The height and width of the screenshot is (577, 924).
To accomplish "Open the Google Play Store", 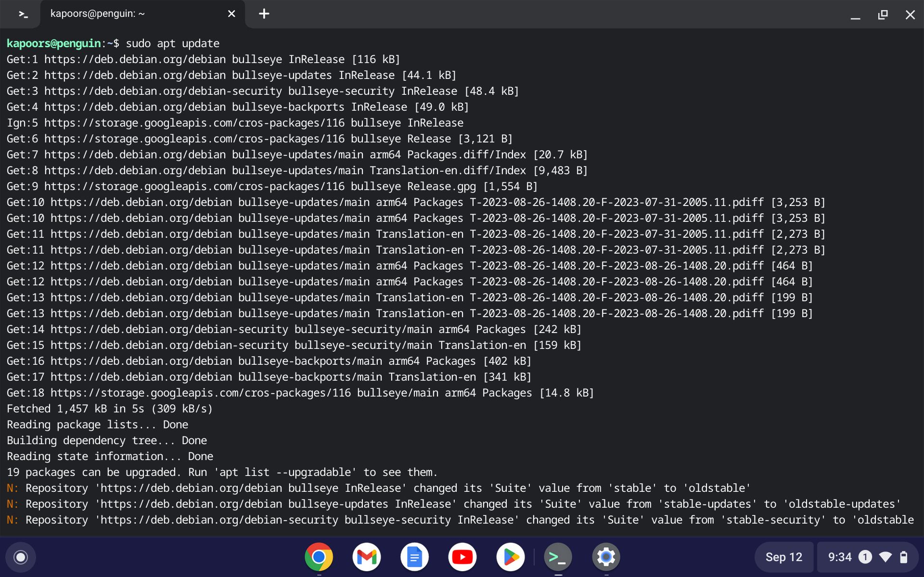I will [x=511, y=557].
